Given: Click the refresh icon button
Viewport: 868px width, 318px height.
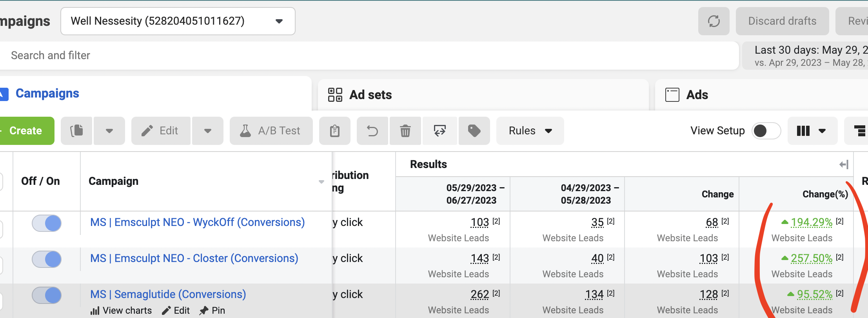Looking at the screenshot, I should (714, 21).
